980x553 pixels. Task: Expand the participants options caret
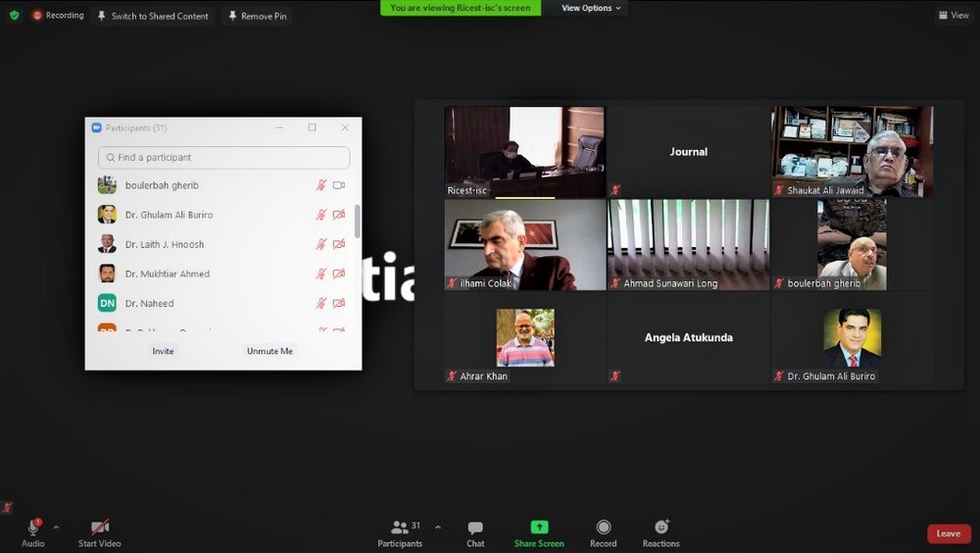[438, 528]
